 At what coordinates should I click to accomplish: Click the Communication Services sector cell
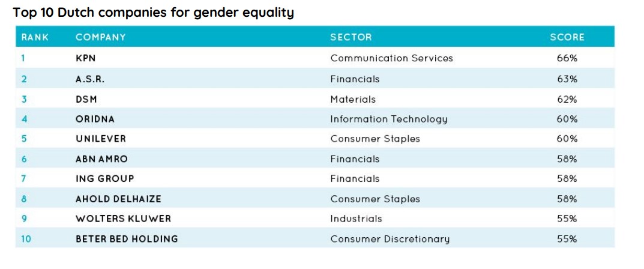(x=391, y=58)
